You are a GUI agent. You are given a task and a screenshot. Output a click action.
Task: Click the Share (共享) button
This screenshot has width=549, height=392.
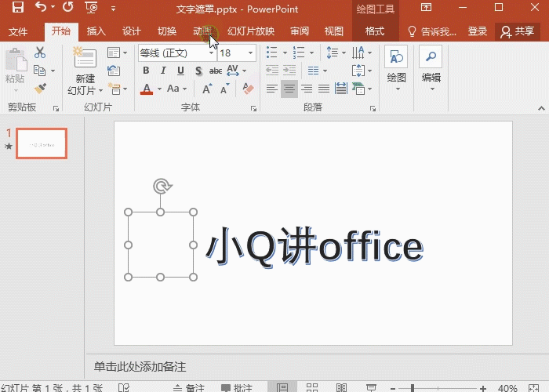coord(518,31)
